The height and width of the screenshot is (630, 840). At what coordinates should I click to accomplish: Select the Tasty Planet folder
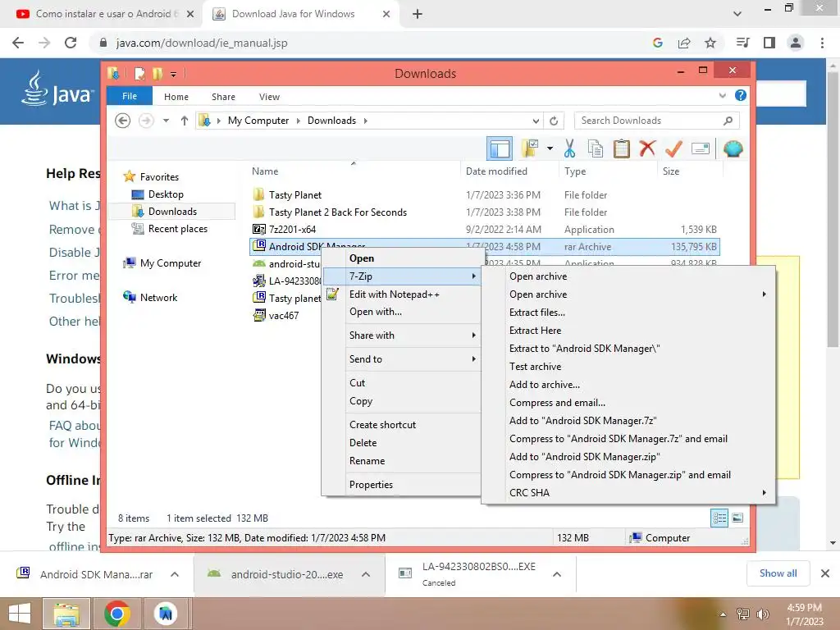(295, 195)
